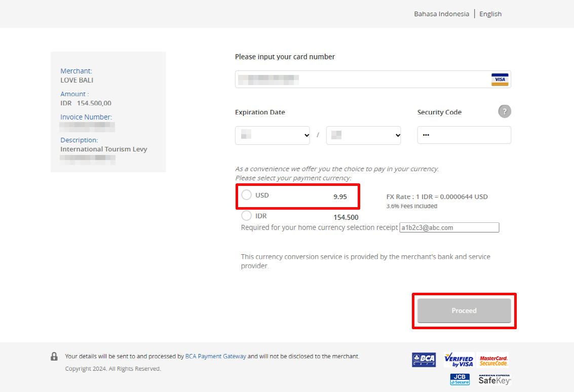Focus the Security Code field
Viewport: 574px width, 392px height.
[x=464, y=135]
